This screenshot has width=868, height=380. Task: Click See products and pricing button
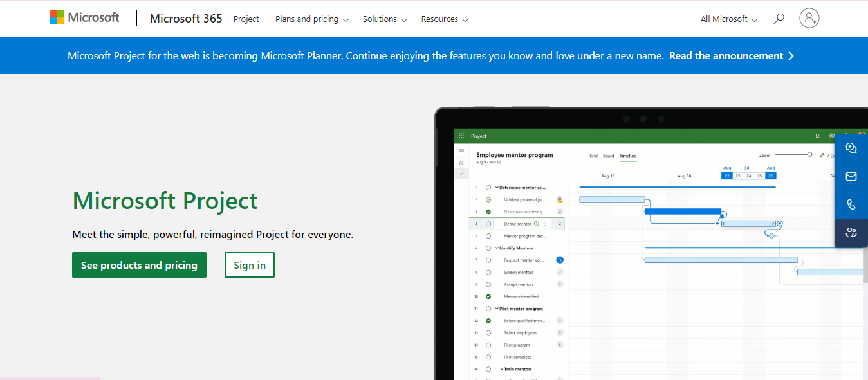pyautogui.click(x=139, y=265)
